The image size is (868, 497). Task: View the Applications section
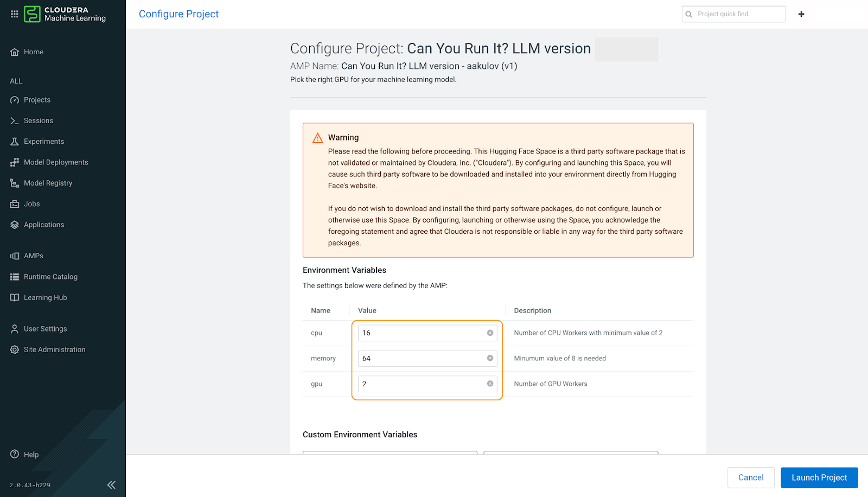tap(43, 224)
